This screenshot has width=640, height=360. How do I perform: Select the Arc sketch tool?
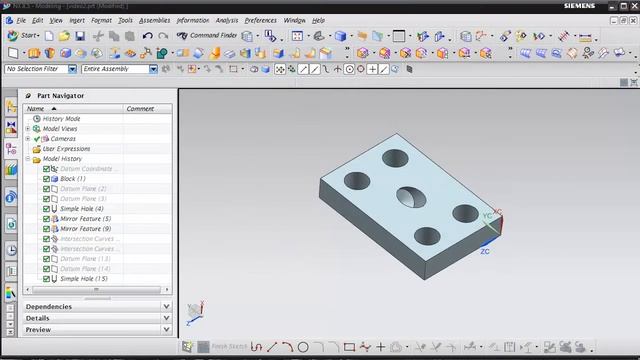287,347
